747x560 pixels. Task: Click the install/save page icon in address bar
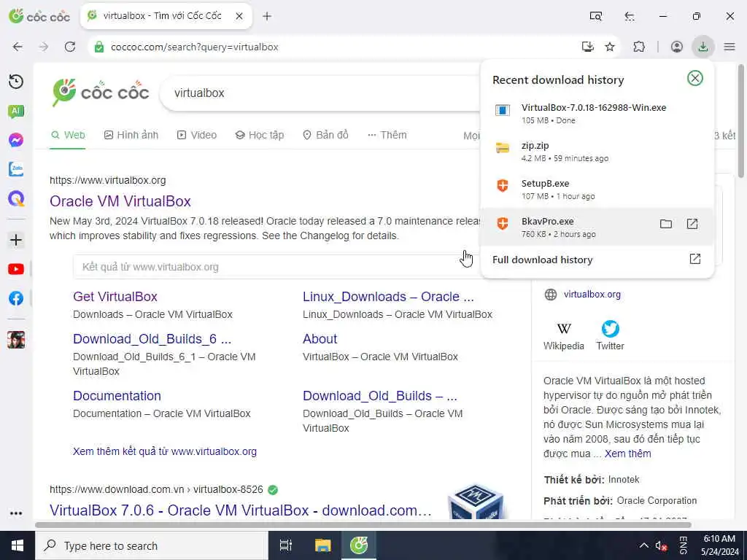pyautogui.click(x=588, y=47)
